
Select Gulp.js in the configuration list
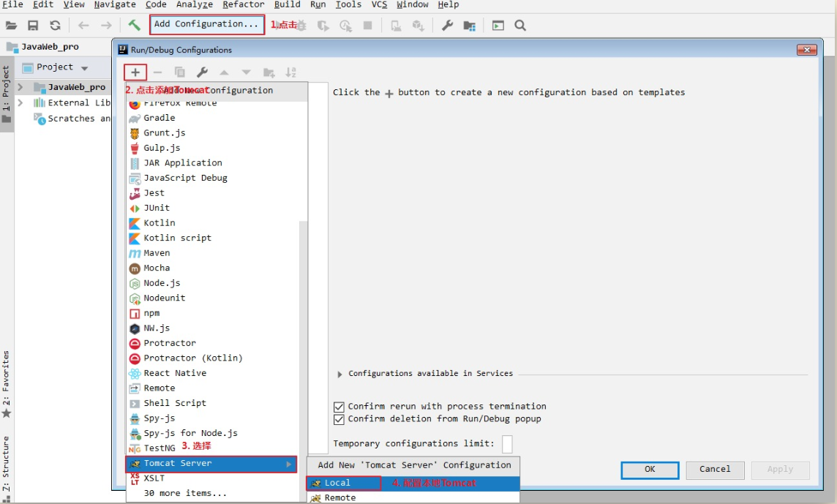click(217, 147)
